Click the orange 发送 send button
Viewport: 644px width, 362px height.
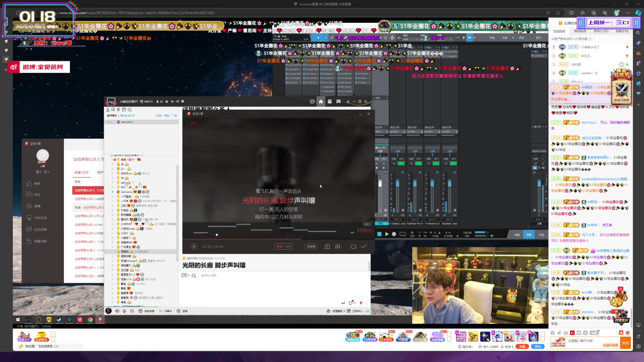click(625, 343)
